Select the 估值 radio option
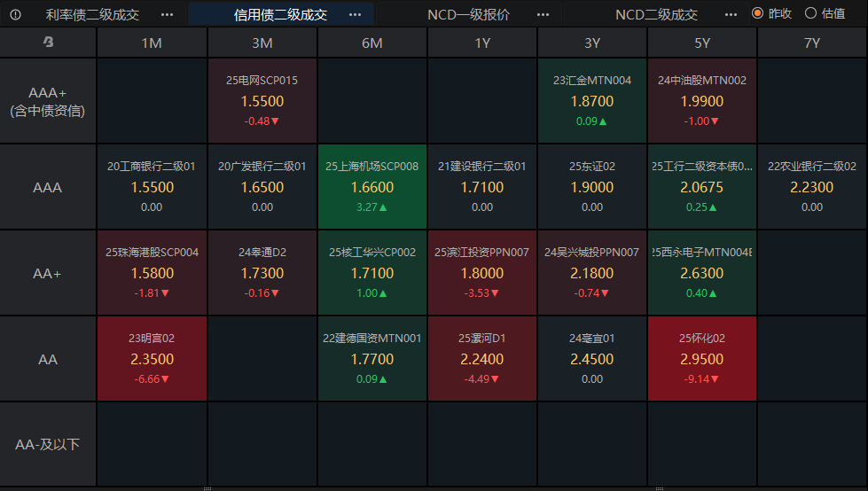Viewport: 868px width, 491px height. (825, 13)
